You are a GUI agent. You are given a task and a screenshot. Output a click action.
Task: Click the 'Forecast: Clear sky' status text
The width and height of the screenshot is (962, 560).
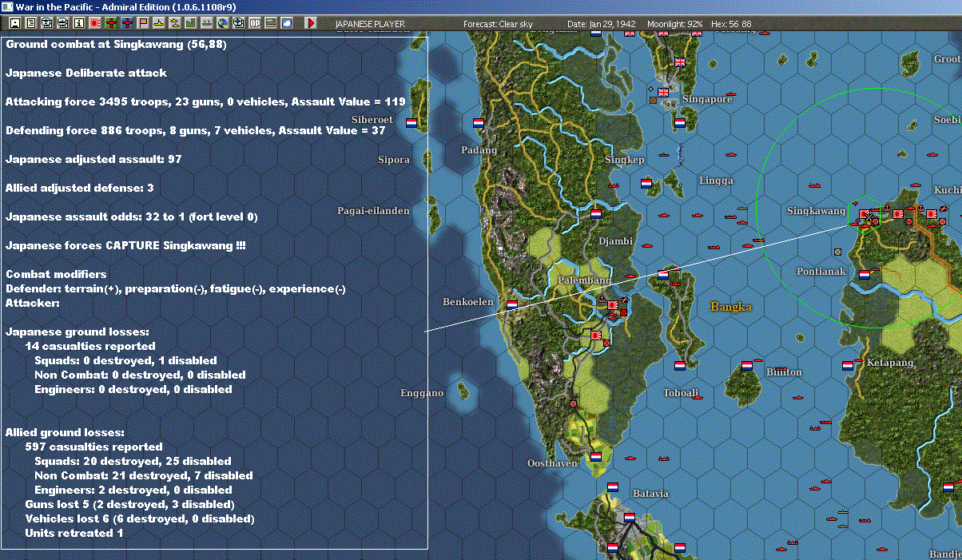coord(498,24)
